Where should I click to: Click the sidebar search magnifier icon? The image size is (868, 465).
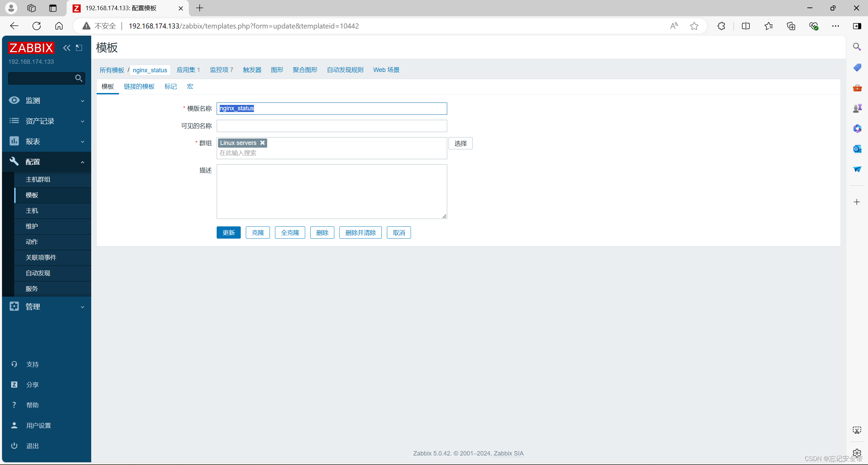79,78
